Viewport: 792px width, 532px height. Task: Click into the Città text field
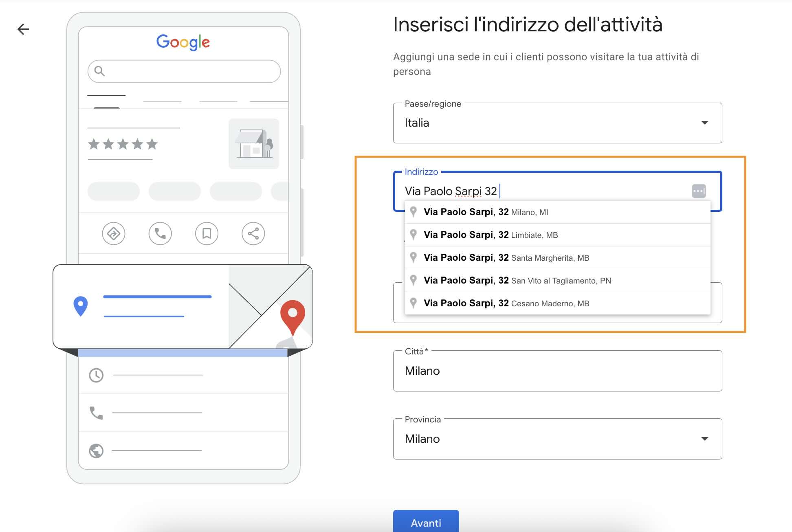coord(557,371)
